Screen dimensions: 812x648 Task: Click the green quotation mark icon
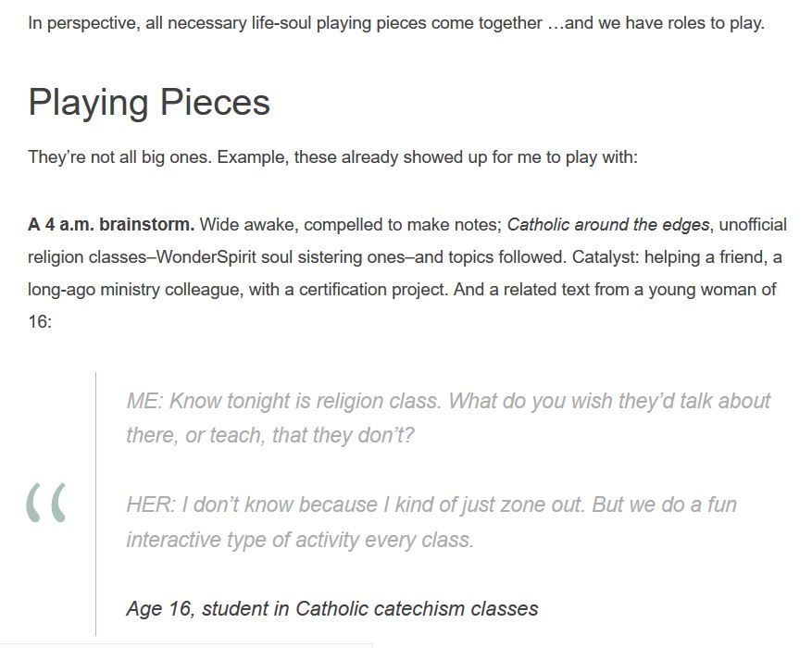click(46, 503)
